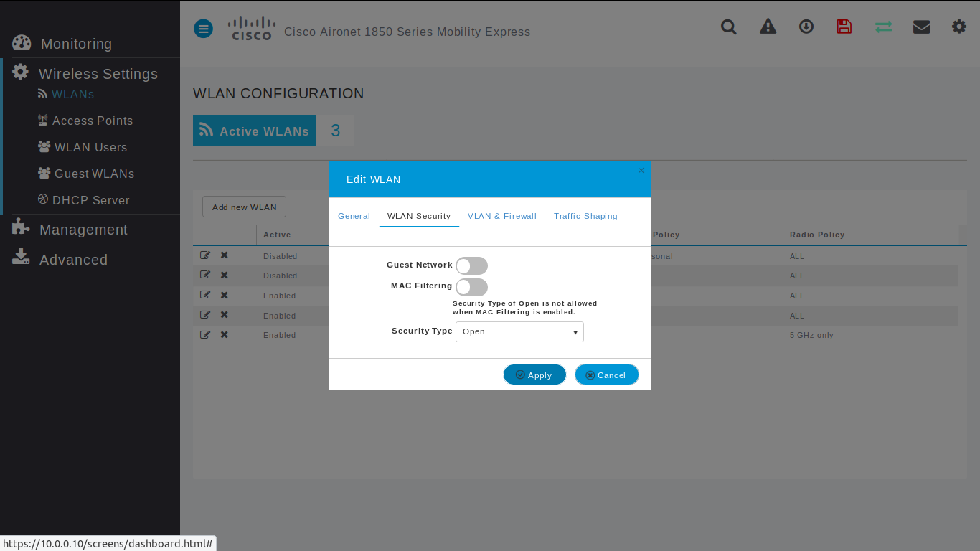Image resolution: width=980 pixels, height=551 pixels.
Task: Collapse the sidebar with the hamburger menu
Action: click(x=203, y=29)
